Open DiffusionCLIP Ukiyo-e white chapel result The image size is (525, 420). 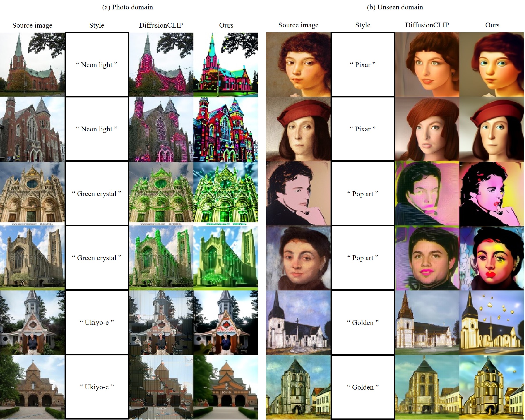coord(161,323)
